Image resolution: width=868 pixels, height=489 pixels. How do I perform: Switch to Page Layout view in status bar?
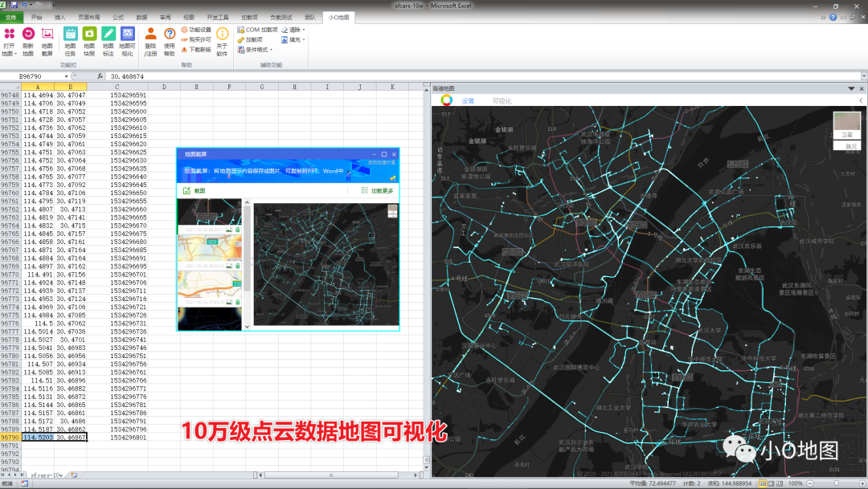771,483
